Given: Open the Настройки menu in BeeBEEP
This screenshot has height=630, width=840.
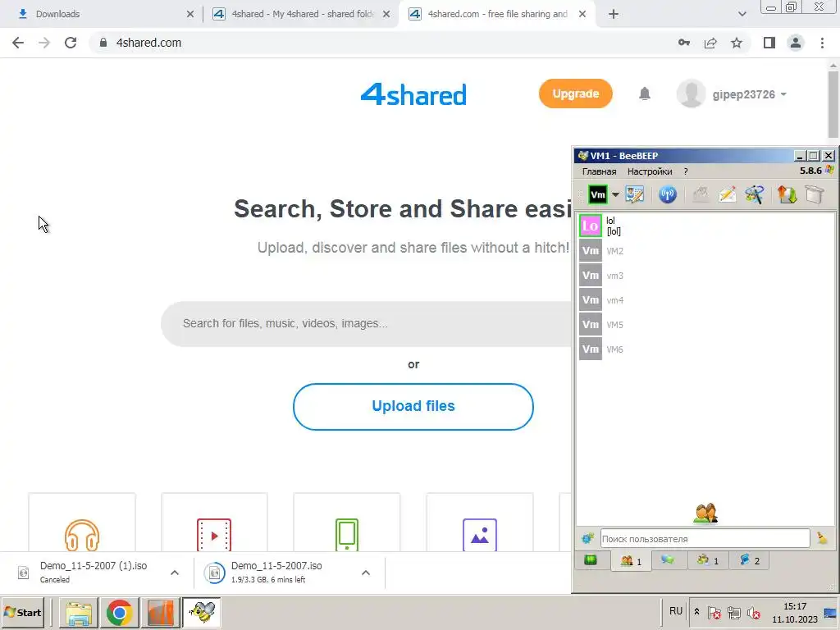Looking at the screenshot, I should click(650, 171).
